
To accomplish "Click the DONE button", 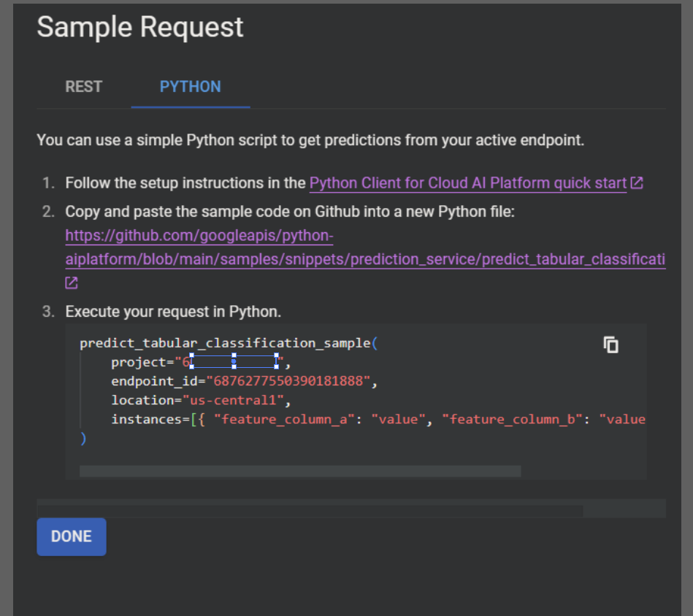I will click(x=71, y=536).
